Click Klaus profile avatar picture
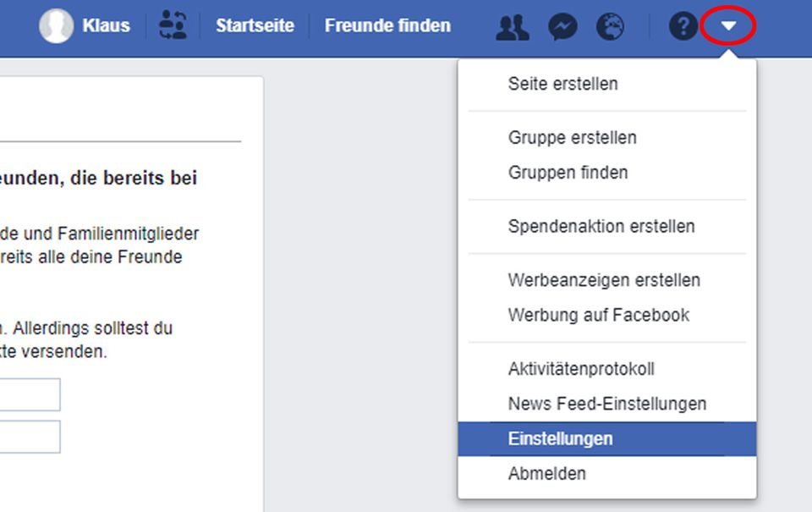Image resolution: width=812 pixels, height=512 pixels. [x=57, y=26]
